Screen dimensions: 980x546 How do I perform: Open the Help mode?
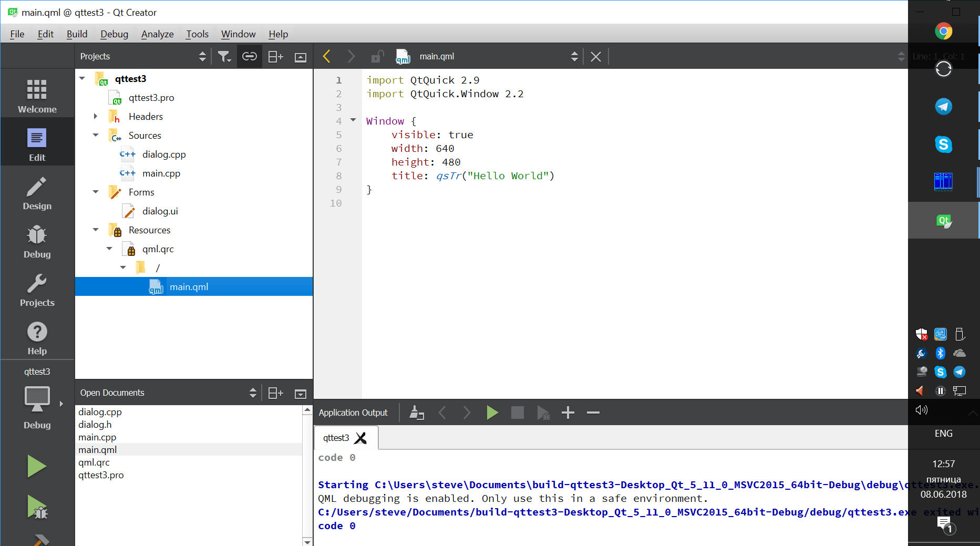click(37, 336)
